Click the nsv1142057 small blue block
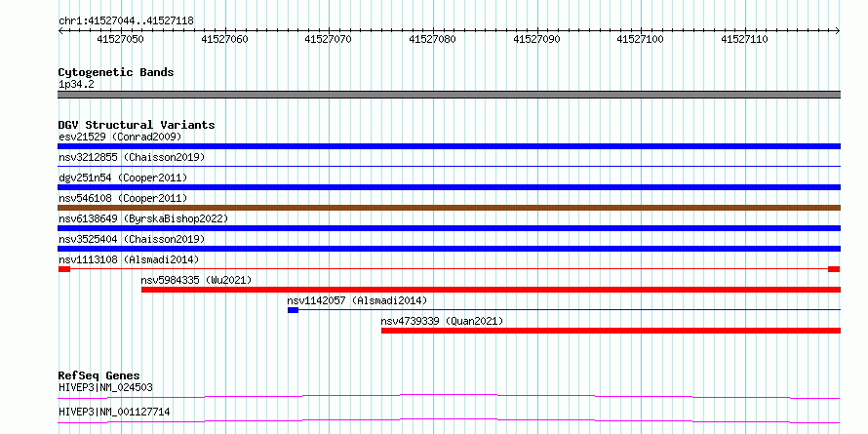This screenshot has height=434, width=868. [x=293, y=310]
